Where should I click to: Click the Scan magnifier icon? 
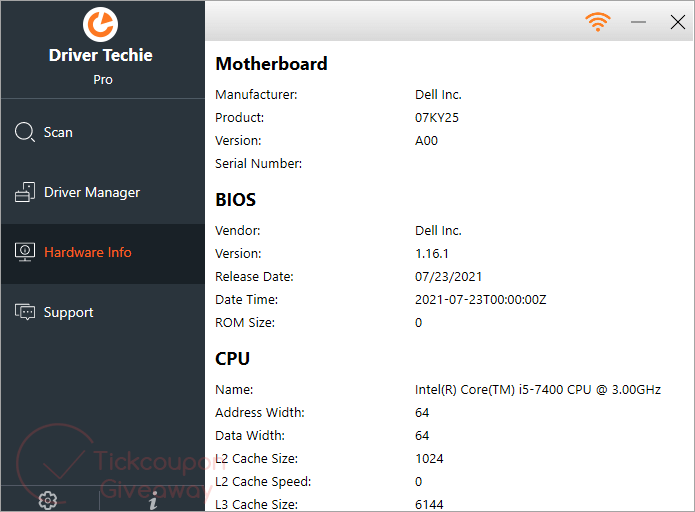pos(24,132)
